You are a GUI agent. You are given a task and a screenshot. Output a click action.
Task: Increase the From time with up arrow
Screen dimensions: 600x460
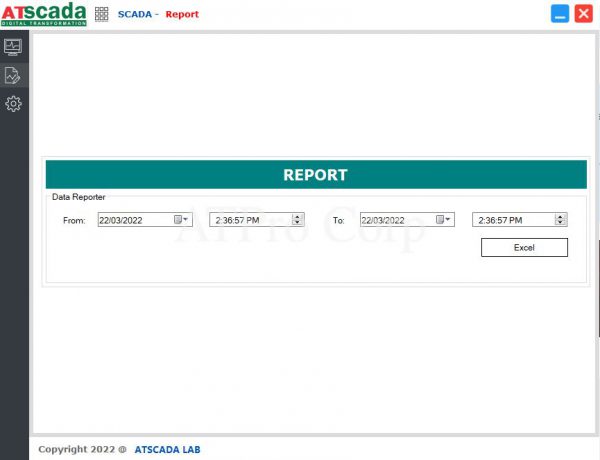point(297,217)
